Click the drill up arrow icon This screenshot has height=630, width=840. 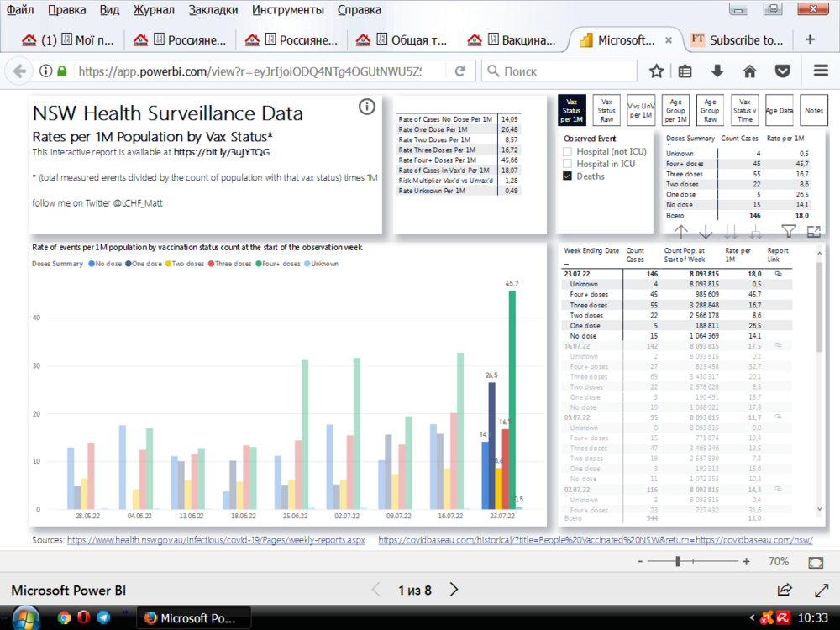click(681, 233)
